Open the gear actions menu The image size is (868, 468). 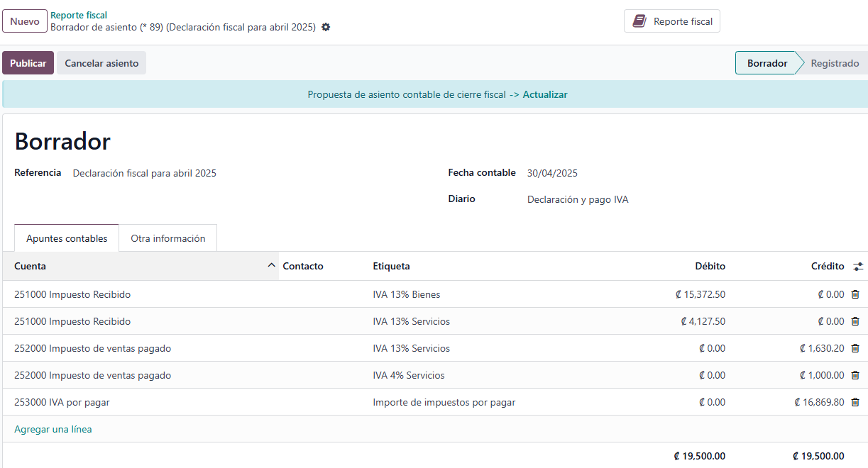point(326,27)
